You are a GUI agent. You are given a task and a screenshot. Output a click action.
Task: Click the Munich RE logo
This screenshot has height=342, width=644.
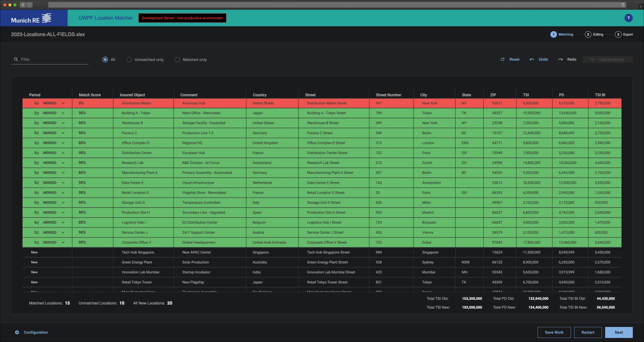(x=31, y=18)
